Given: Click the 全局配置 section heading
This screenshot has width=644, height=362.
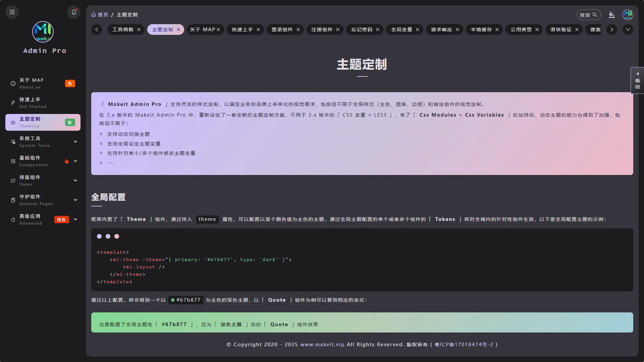Looking at the screenshot, I should (108, 197).
